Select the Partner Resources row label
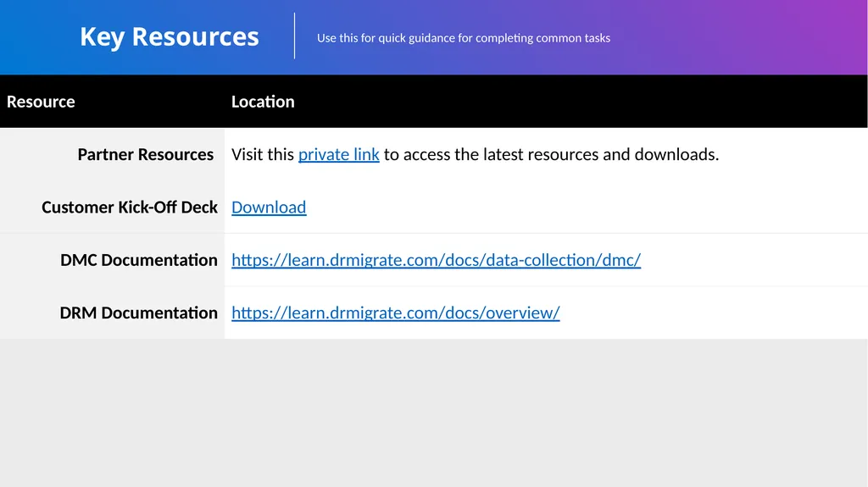 coord(146,154)
